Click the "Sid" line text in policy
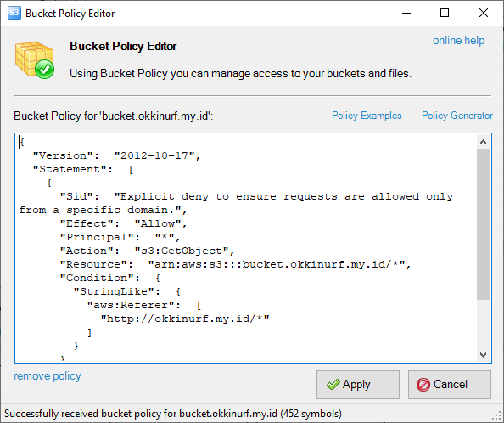This screenshot has height=423, width=504. [256, 196]
